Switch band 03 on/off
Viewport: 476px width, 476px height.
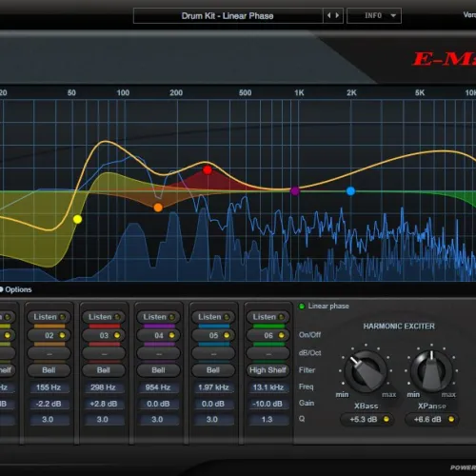click(x=104, y=335)
